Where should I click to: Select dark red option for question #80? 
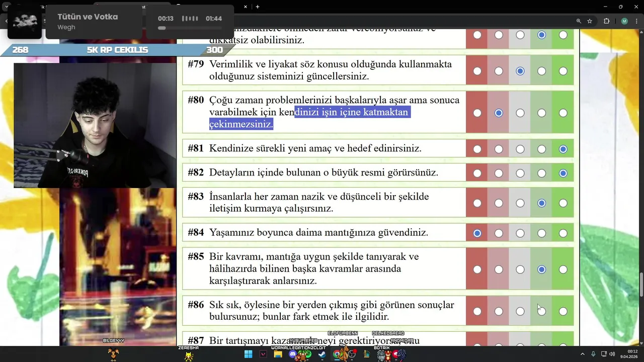(x=477, y=113)
